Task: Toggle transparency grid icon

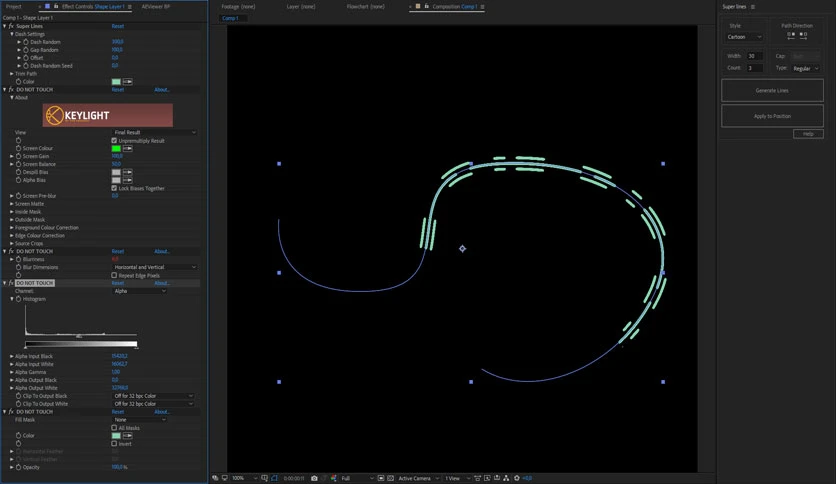Action: tap(390, 478)
